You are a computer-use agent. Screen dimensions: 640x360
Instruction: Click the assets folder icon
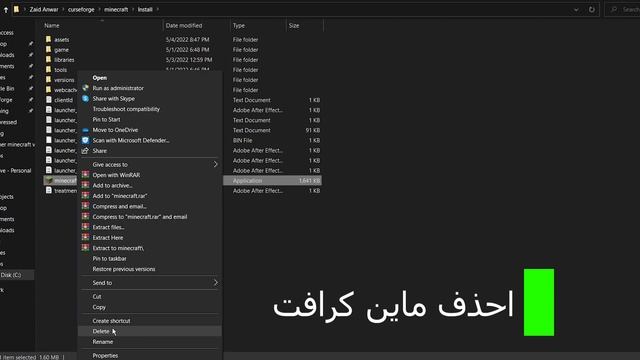click(49, 39)
